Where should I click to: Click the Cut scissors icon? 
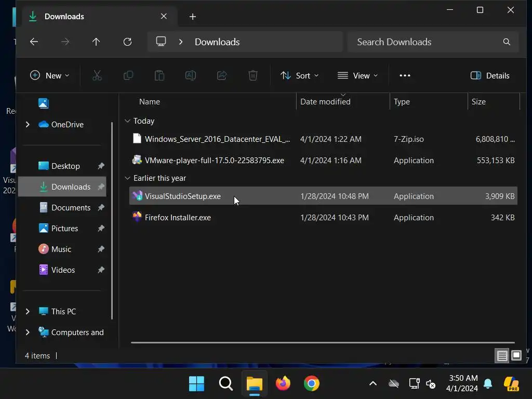point(97,75)
